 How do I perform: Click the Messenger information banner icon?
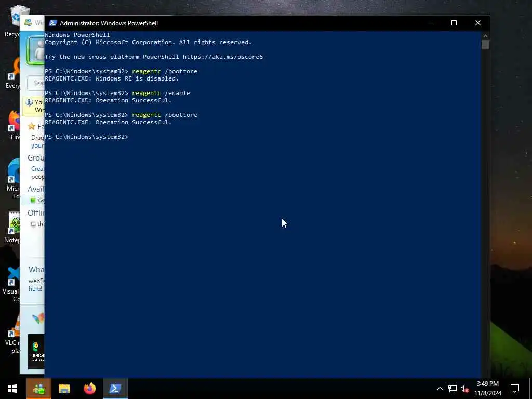(x=29, y=102)
